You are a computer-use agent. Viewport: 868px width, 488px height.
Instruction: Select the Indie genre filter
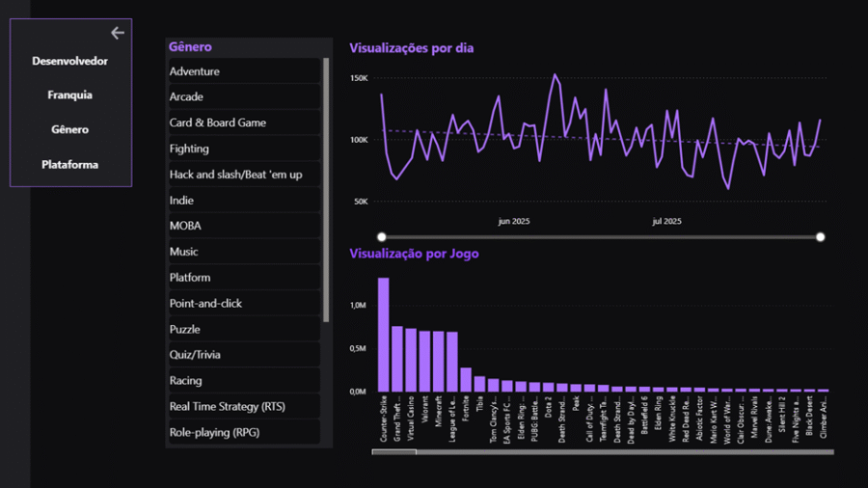click(243, 201)
